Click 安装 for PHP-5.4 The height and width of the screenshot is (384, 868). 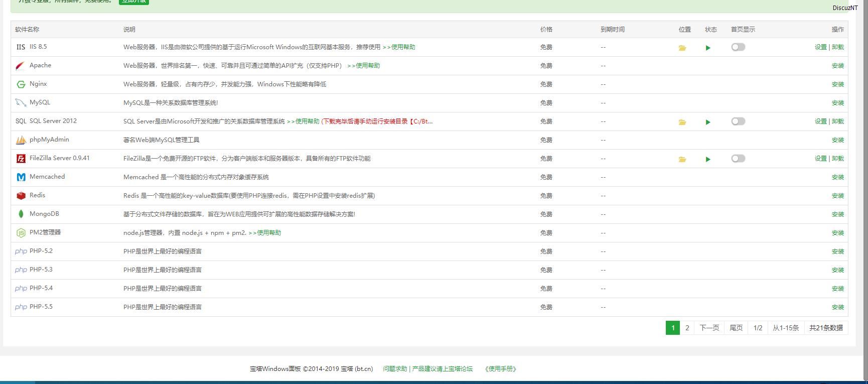(838, 289)
